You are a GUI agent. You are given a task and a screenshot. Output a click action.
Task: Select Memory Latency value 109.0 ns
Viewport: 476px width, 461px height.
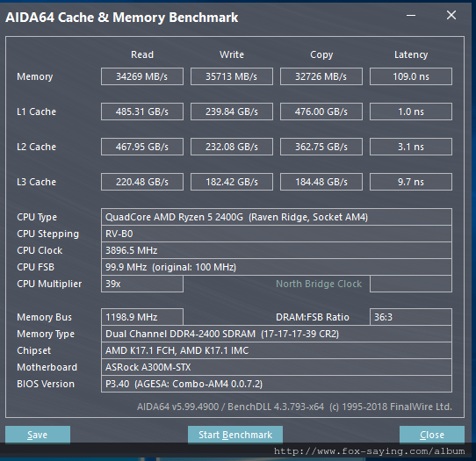[411, 76]
